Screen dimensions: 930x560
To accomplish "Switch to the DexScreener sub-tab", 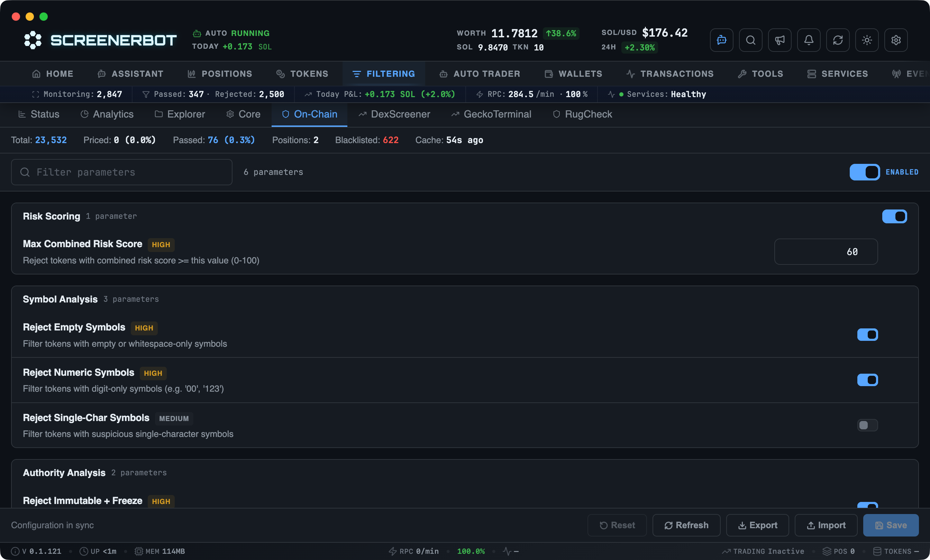I will pyautogui.click(x=394, y=114).
